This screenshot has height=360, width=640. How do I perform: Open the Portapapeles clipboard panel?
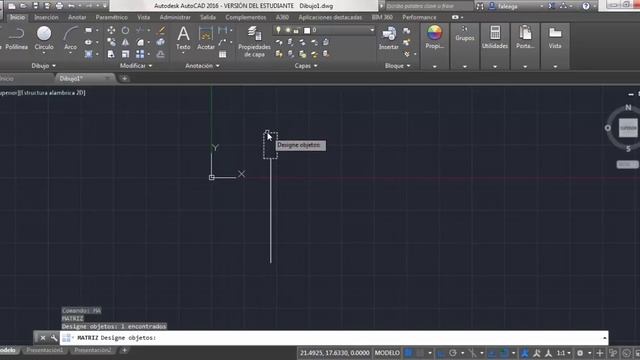pyautogui.click(x=525, y=37)
